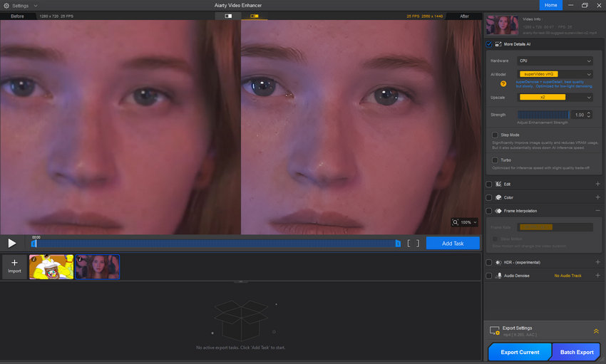Select the red-haired woman clip thumbnail

tap(98, 266)
